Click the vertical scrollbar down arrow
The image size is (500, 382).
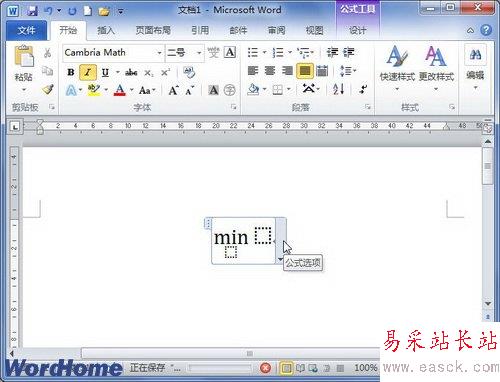(488, 304)
